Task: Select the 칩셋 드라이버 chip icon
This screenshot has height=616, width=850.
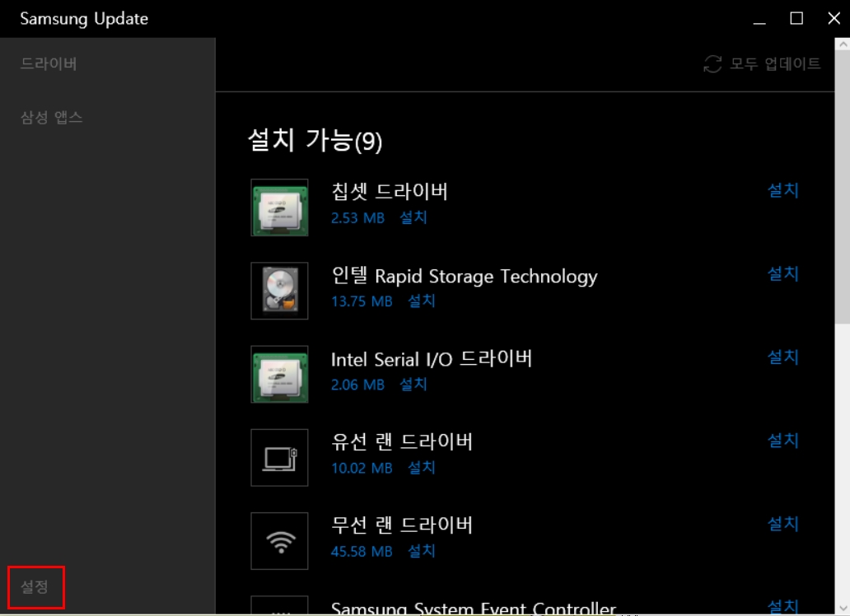Action: (x=279, y=208)
